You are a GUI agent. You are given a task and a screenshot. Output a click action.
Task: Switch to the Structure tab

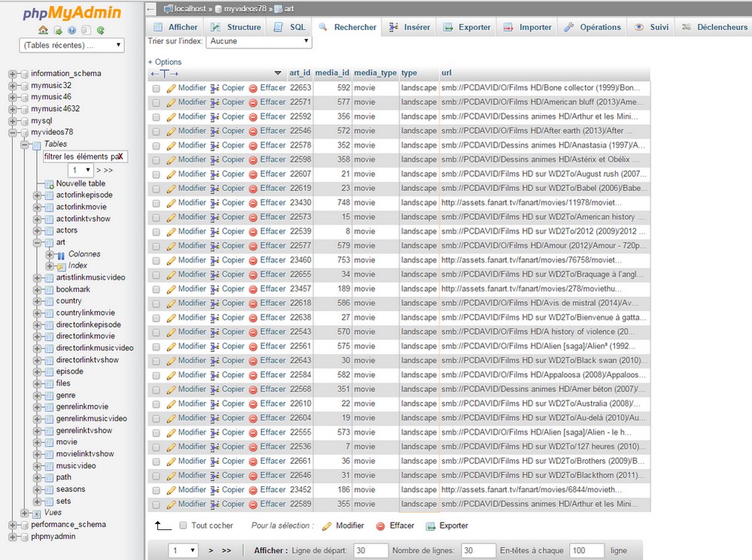point(238,27)
